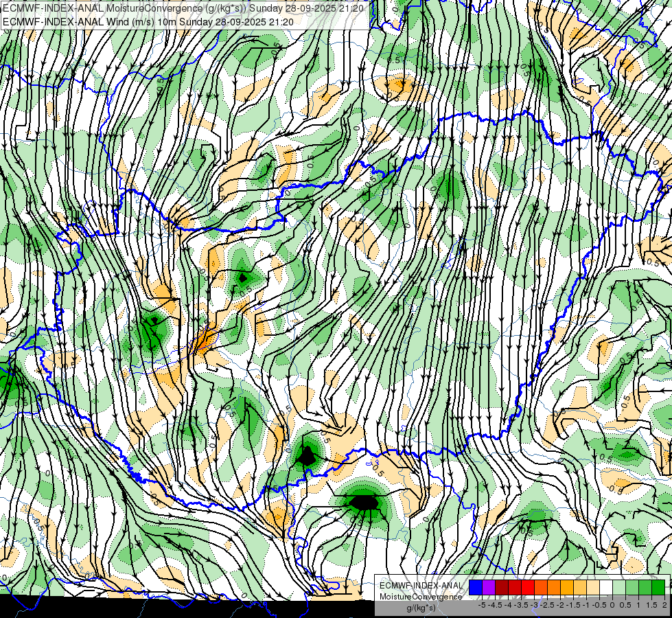Click the blue legend swatch

(476, 587)
